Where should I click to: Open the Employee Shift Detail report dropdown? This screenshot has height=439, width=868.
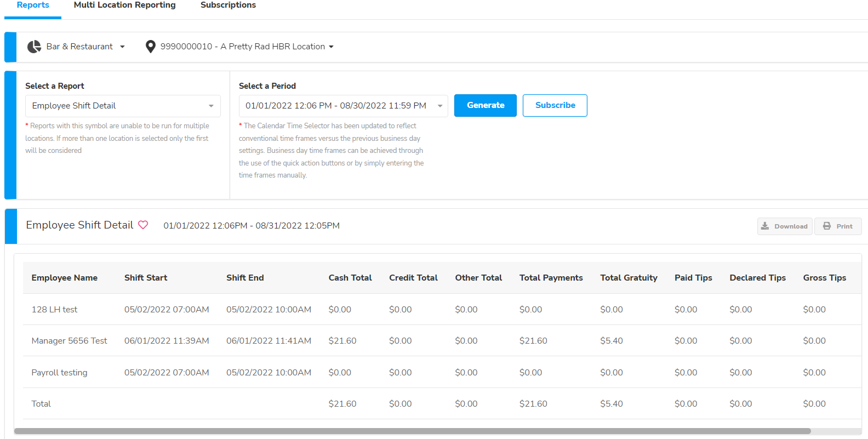123,106
